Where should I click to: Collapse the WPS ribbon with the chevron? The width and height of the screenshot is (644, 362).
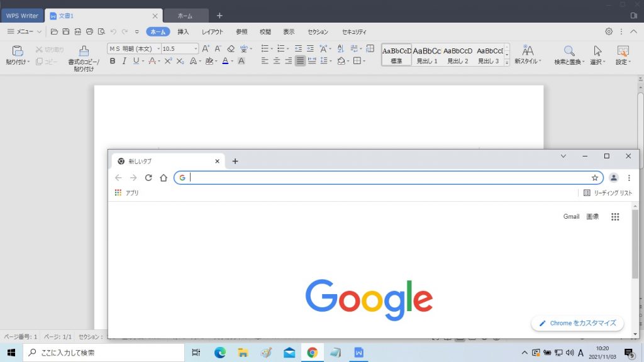[634, 31]
